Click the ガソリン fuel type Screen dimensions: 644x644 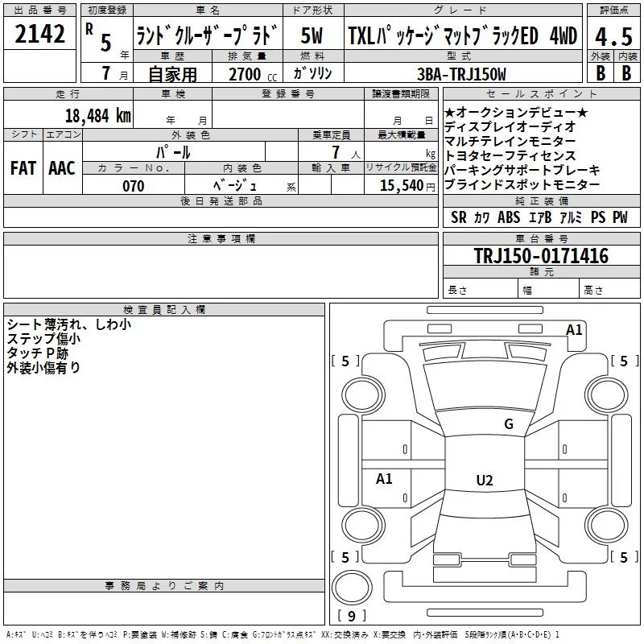pyautogui.click(x=312, y=73)
